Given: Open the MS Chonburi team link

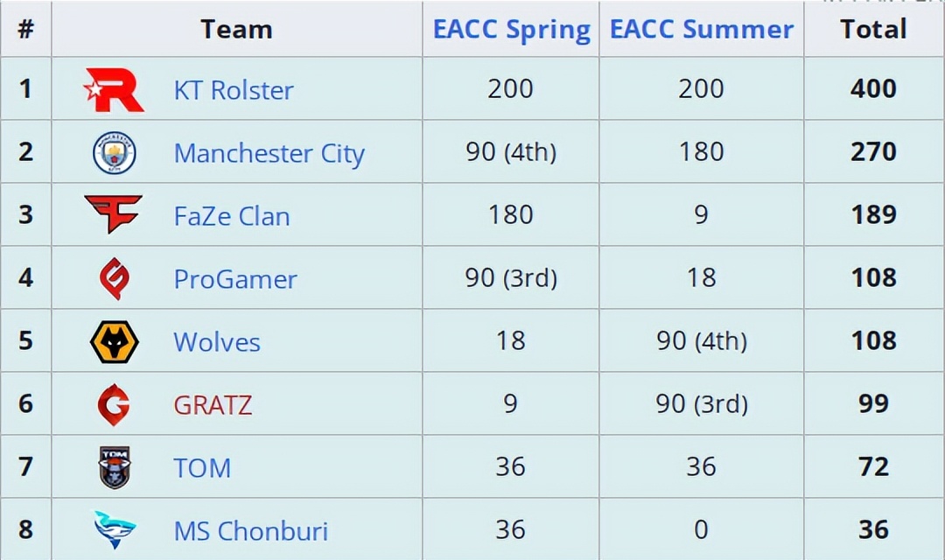Looking at the screenshot, I should click(x=250, y=530).
